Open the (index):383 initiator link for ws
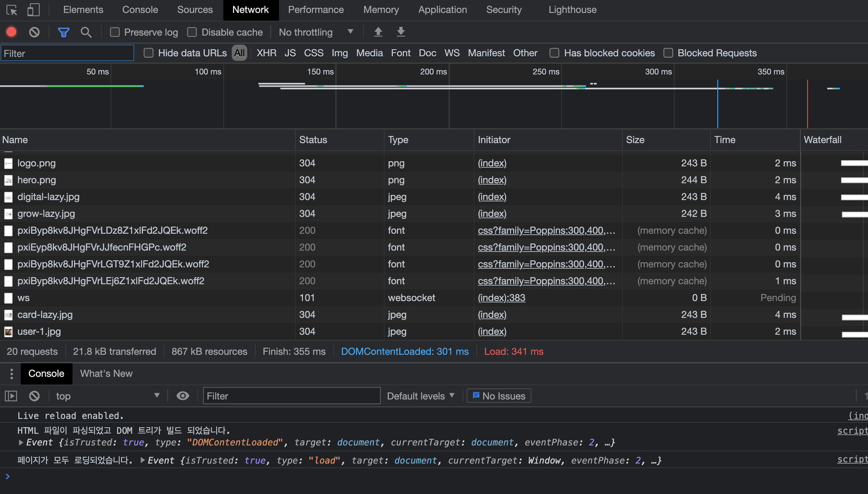This screenshot has width=868, height=494. tap(501, 298)
